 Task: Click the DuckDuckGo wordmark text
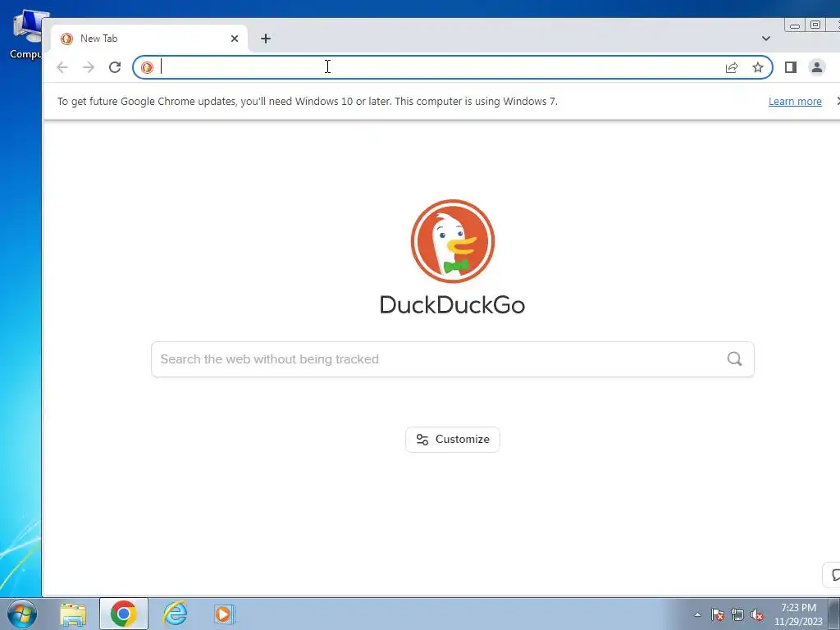click(x=453, y=305)
